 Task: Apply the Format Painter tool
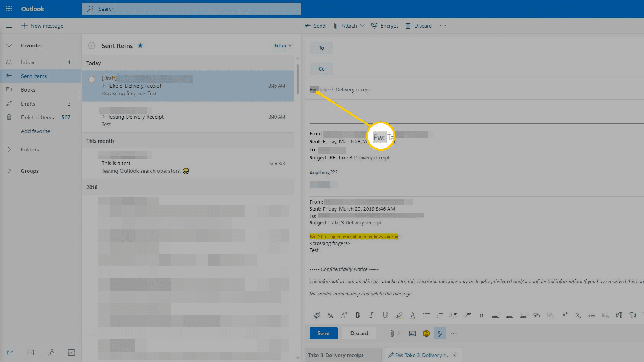tap(317, 315)
